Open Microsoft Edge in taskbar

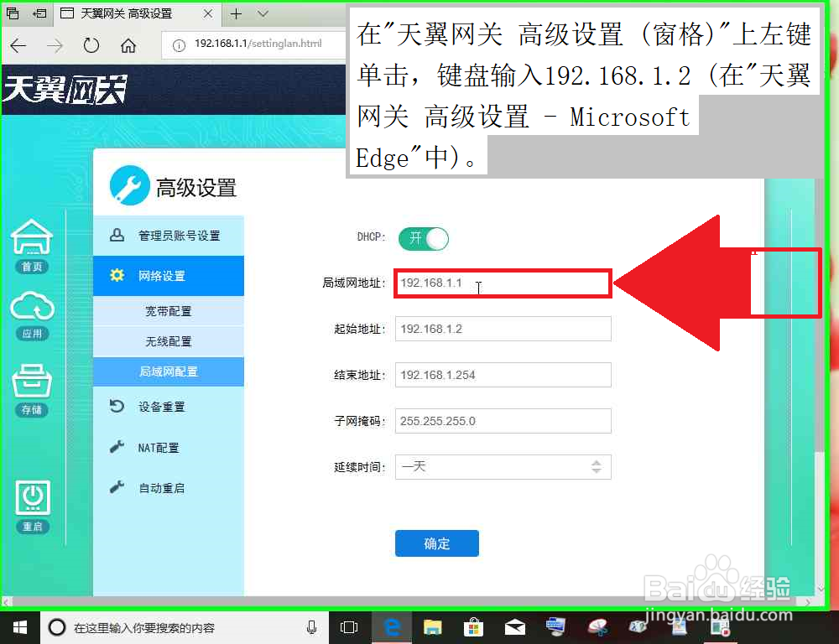tap(392, 627)
